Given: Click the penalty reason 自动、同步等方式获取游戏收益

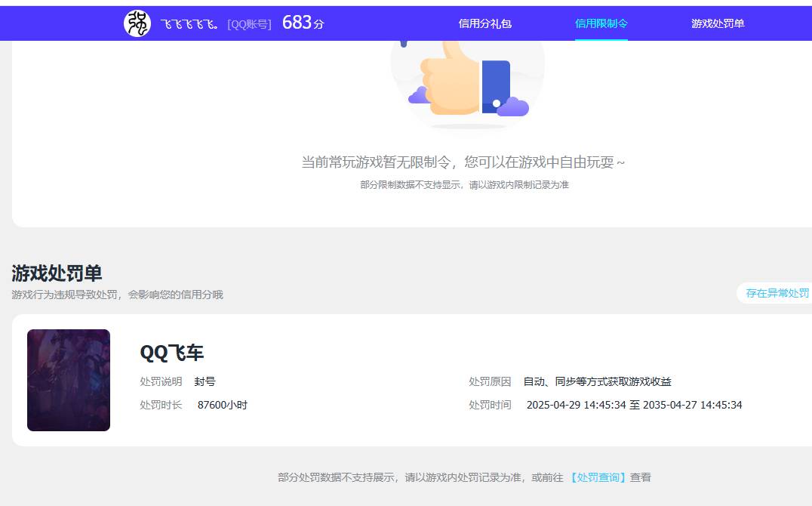Looking at the screenshot, I should coord(598,381).
